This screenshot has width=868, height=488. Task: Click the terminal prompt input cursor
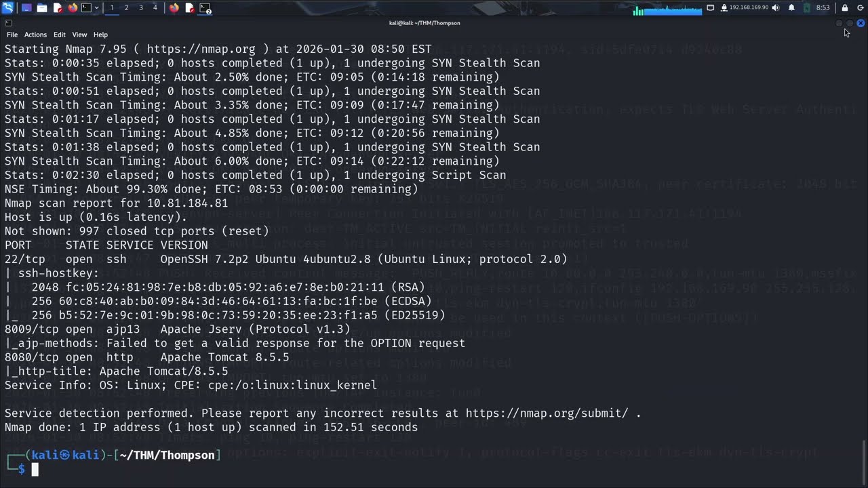[35, 469]
